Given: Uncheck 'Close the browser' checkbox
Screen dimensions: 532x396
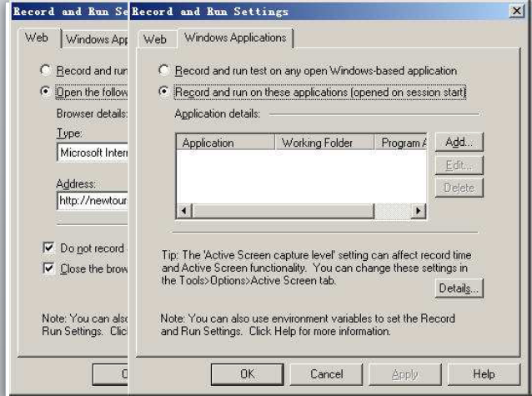Looking at the screenshot, I should point(48,268).
